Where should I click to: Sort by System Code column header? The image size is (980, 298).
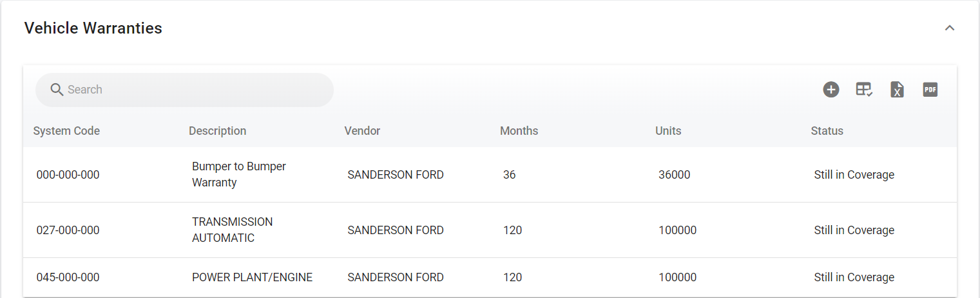[x=66, y=131]
